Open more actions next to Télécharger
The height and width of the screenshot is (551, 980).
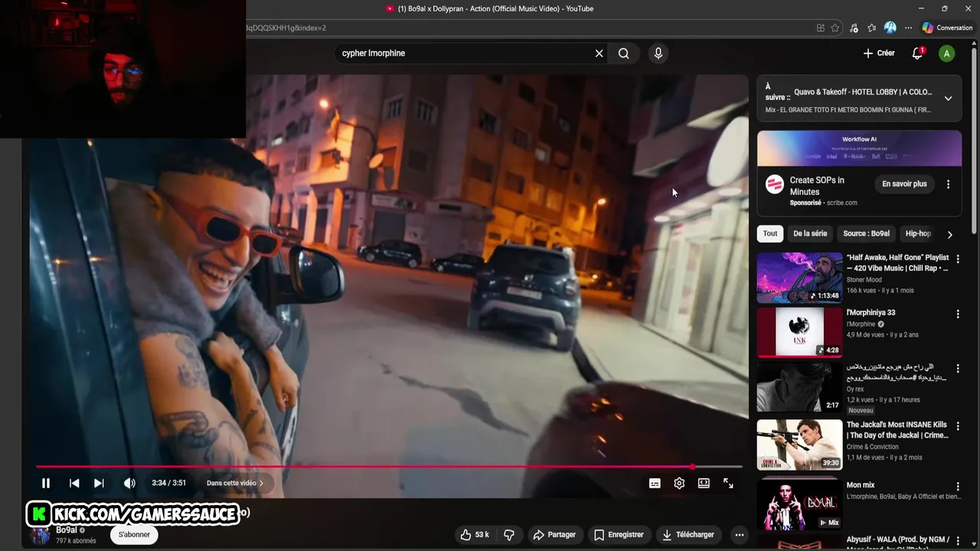[x=739, y=534]
